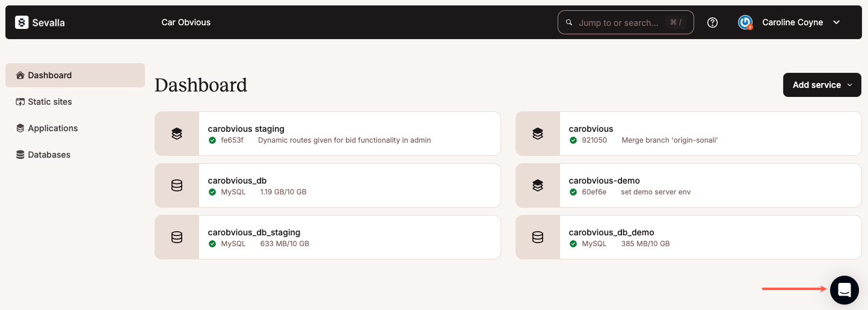This screenshot has width=868, height=310.
Task: Focus the Jump to or search field
Action: 620,22
